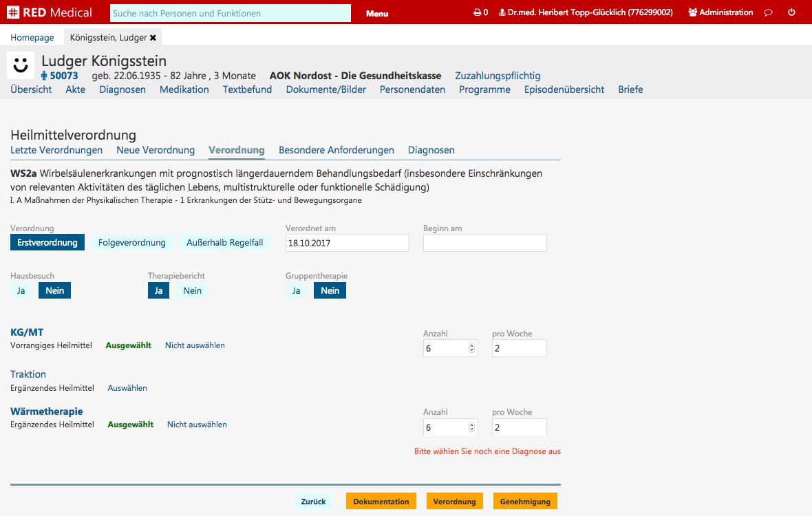Screen dimensions: 812x516
Task: Click the RED Medical logo icon
Action: click(x=13, y=12)
